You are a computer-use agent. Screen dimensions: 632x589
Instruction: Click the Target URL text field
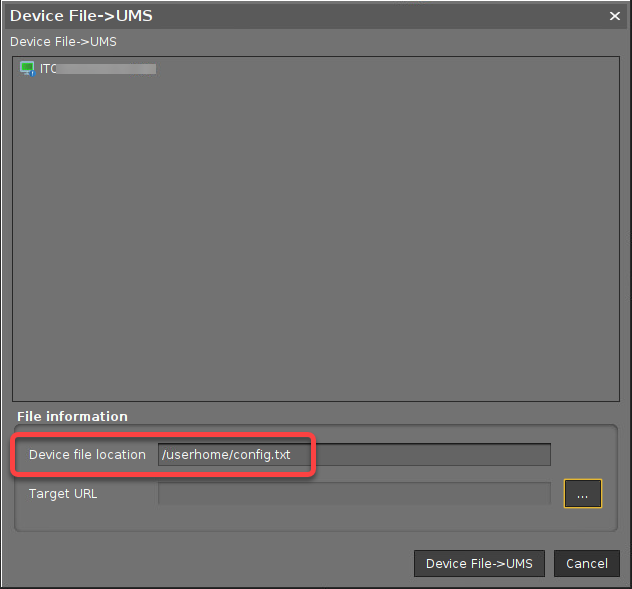pos(354,494)
